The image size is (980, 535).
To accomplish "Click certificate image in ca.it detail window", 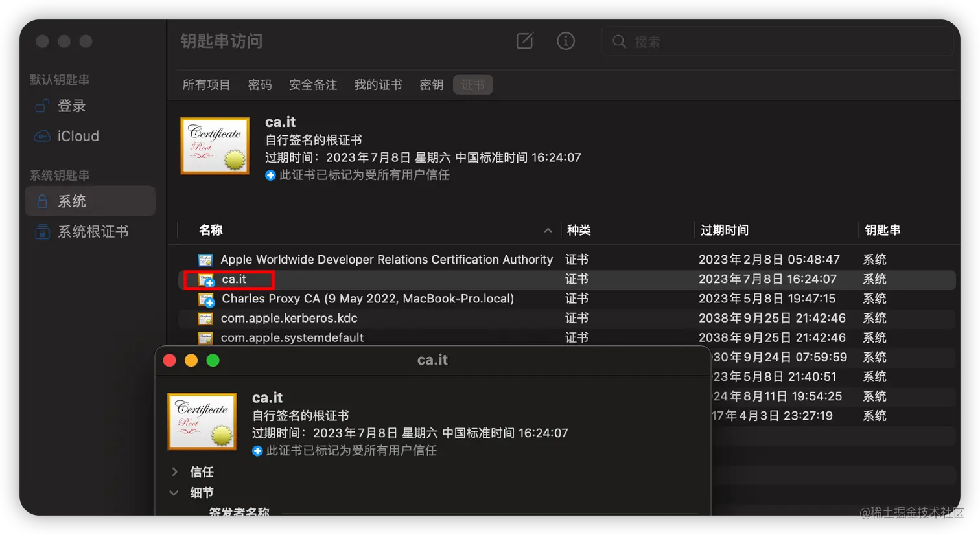I will 202,421.
